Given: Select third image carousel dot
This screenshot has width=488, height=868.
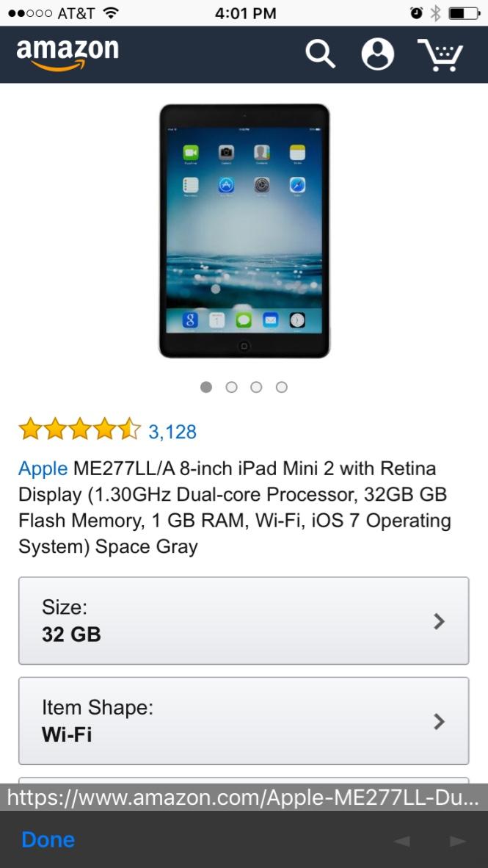Looking at the screenshot, I should pyautogui.click(x=256, y=387).
